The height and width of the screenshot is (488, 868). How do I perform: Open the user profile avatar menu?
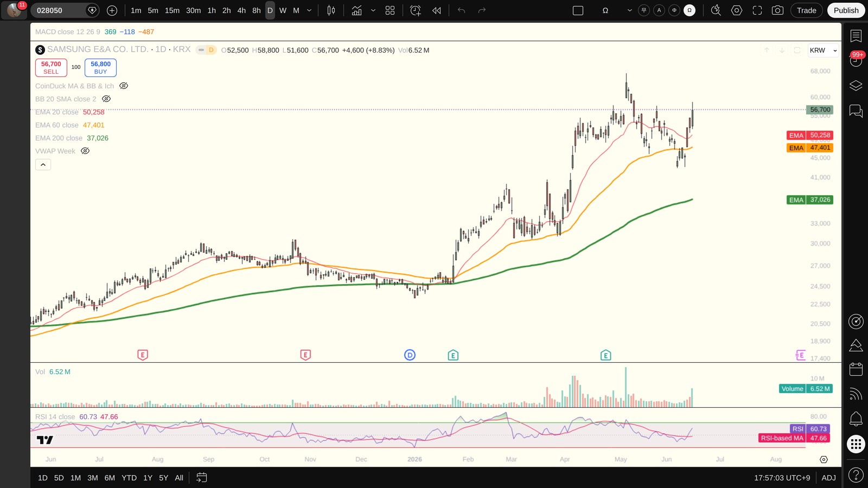14,10
